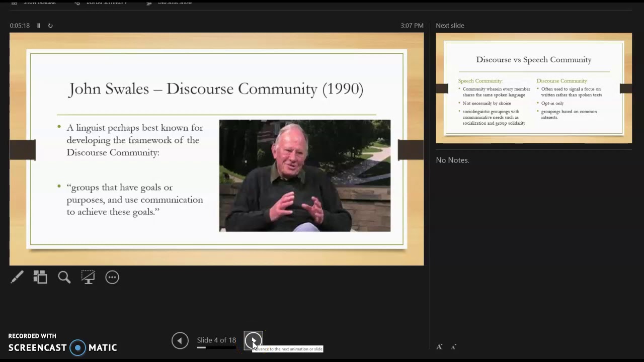Open the Display Settings dropdown

point(101,3)
